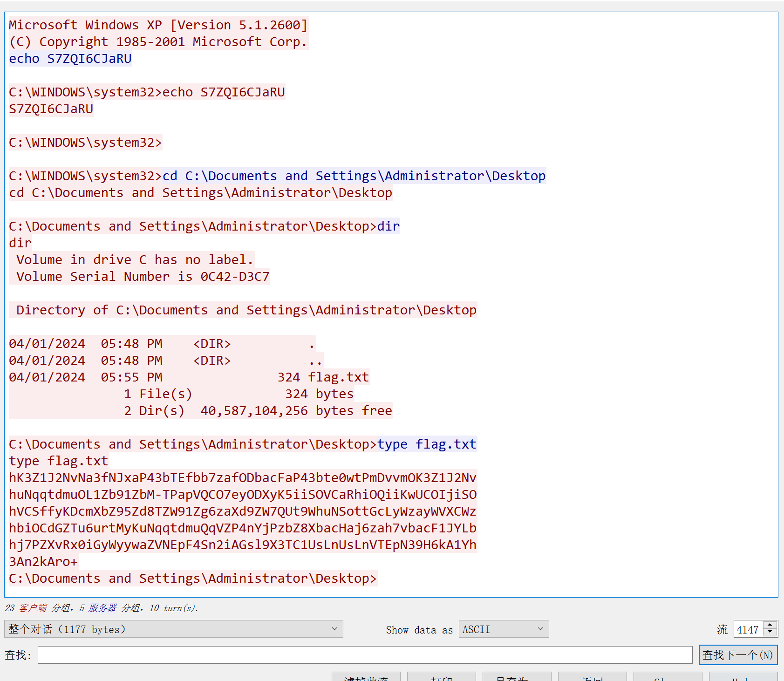Click the '(C) Copyright 1985-2001 Microsoft Corp.' line

pyautogui.click(x=158, y=41)
